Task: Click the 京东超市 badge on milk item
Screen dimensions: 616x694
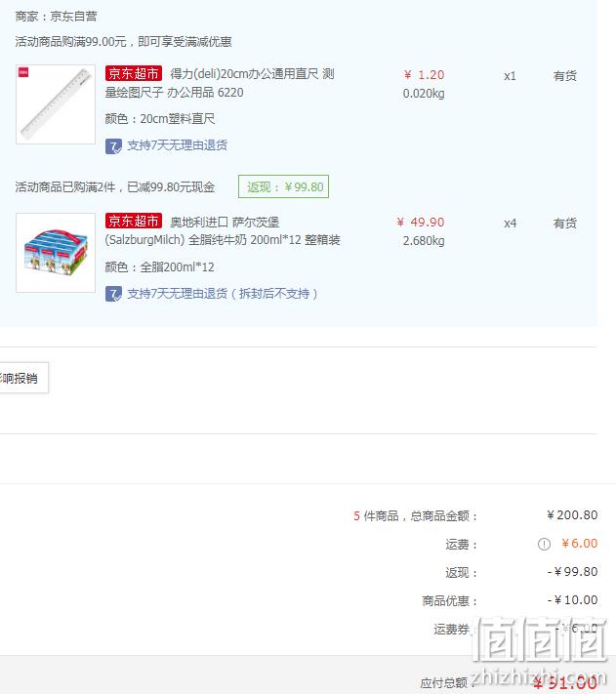Action: click(134, 221)
